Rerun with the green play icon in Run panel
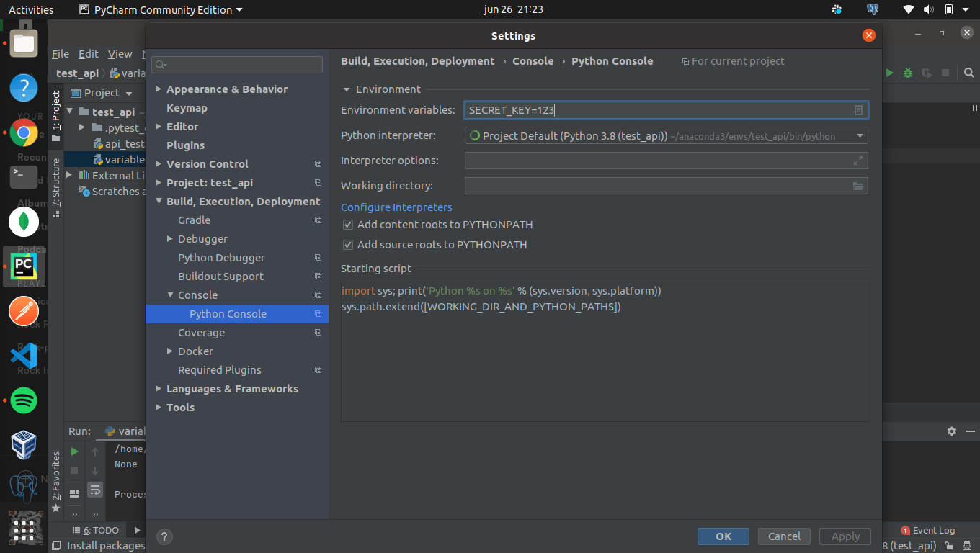This screenshot has width=980, height=553. pyautogui.click(x=74, y=451)
